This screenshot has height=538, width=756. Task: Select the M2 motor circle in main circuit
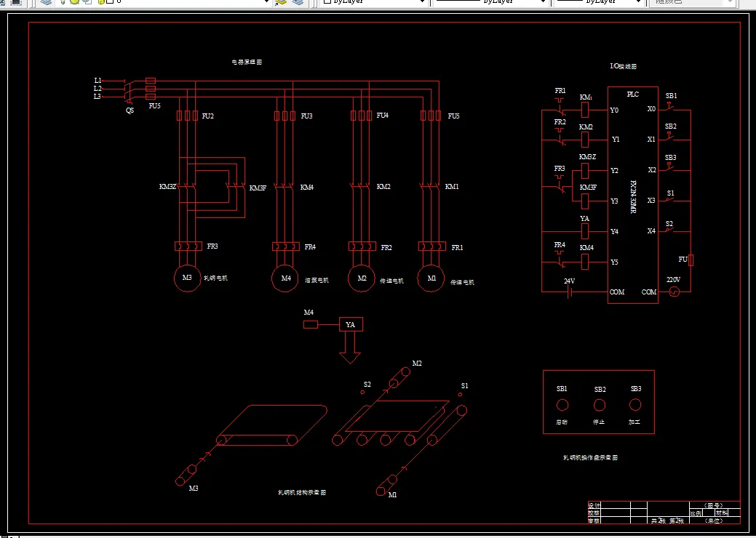pos(362,278)
